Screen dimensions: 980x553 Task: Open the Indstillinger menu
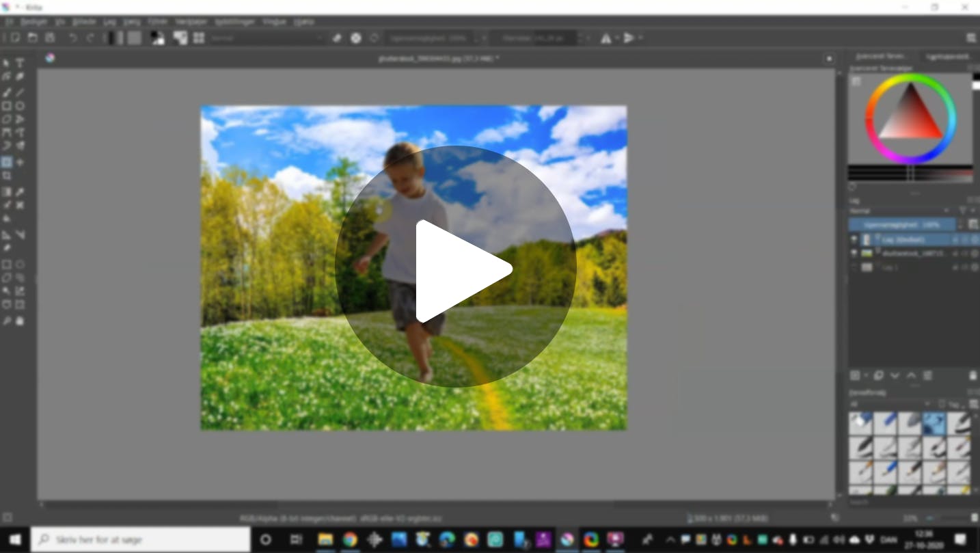[x=234, y=21]
